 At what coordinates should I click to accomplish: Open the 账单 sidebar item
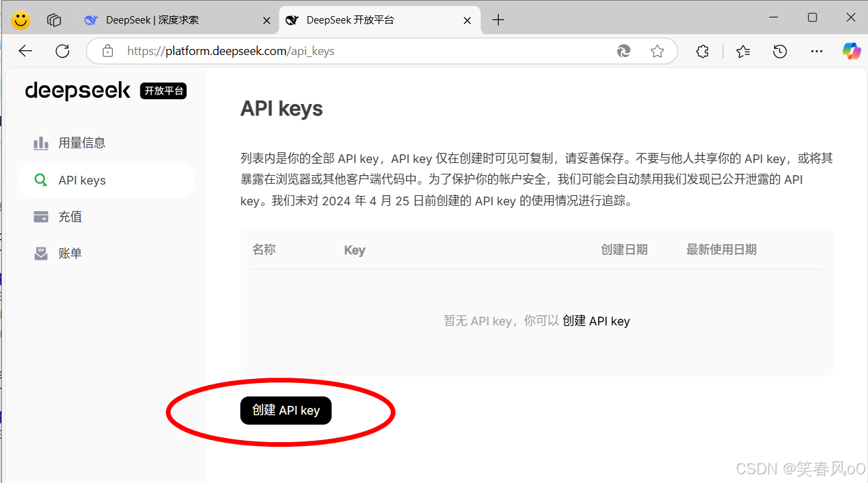[106, 254]
